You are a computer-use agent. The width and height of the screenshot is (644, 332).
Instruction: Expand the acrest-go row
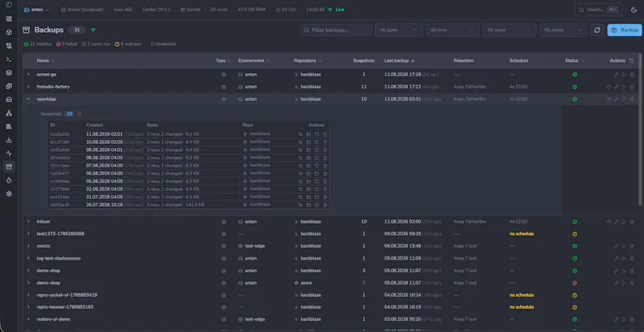(28, 74)
